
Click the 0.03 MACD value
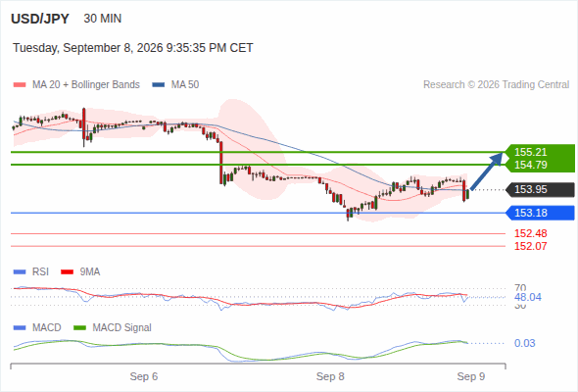click(524, 343)
